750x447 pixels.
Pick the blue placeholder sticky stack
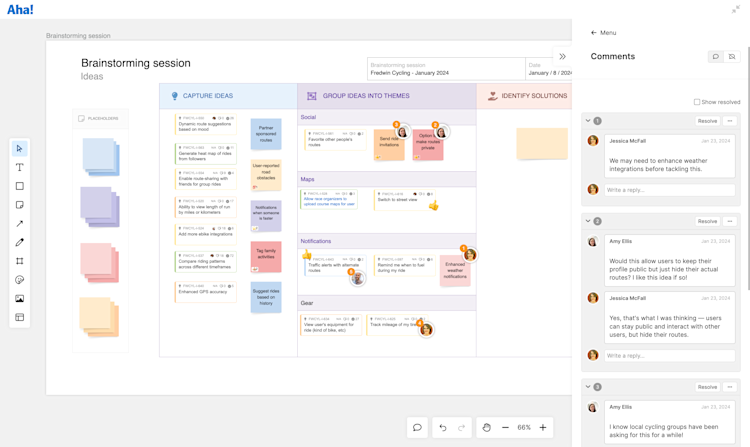pos(101,156)
